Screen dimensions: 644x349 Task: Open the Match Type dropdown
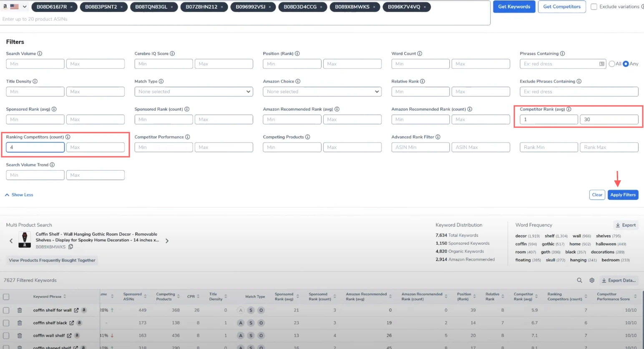(194, 92)
